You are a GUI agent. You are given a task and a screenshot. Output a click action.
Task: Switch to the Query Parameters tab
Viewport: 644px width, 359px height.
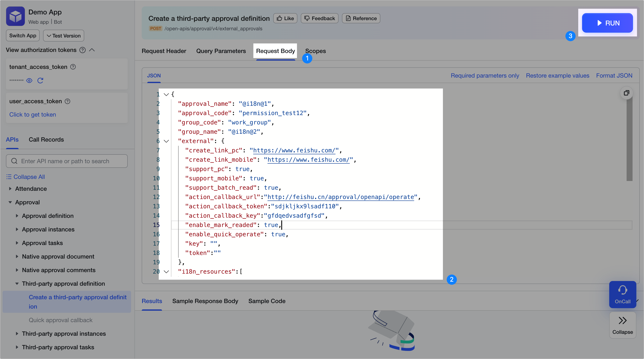pyautogui.click(x=221, y=51)
